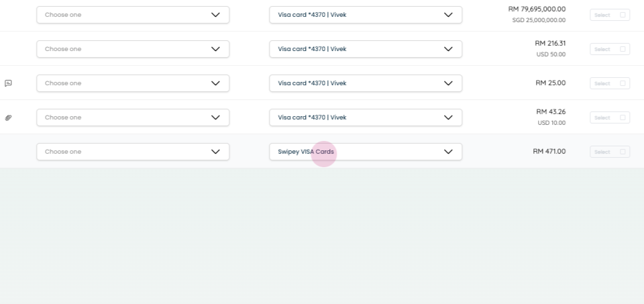Tick the Select checkbox for RM 43.26 row
The width and height of the screenshot is (644, 304).
623,117
